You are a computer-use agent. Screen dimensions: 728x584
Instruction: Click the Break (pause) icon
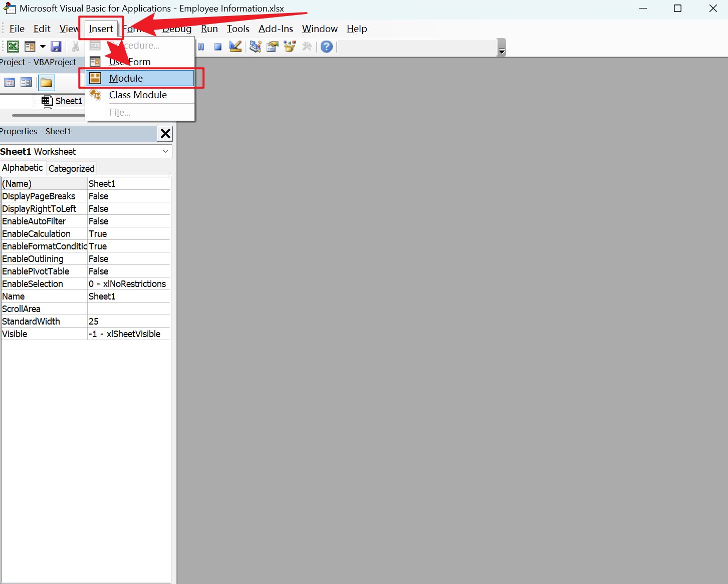(201, 47)
